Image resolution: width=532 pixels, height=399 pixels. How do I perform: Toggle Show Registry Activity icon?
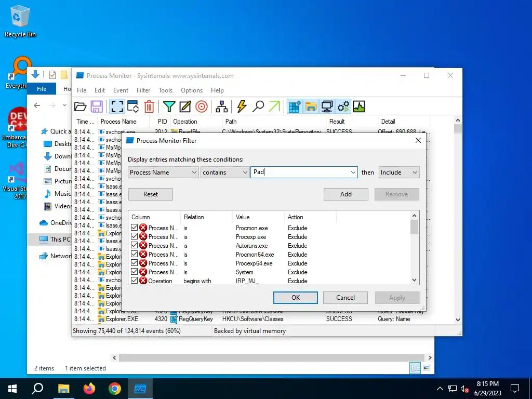[295, 107]
